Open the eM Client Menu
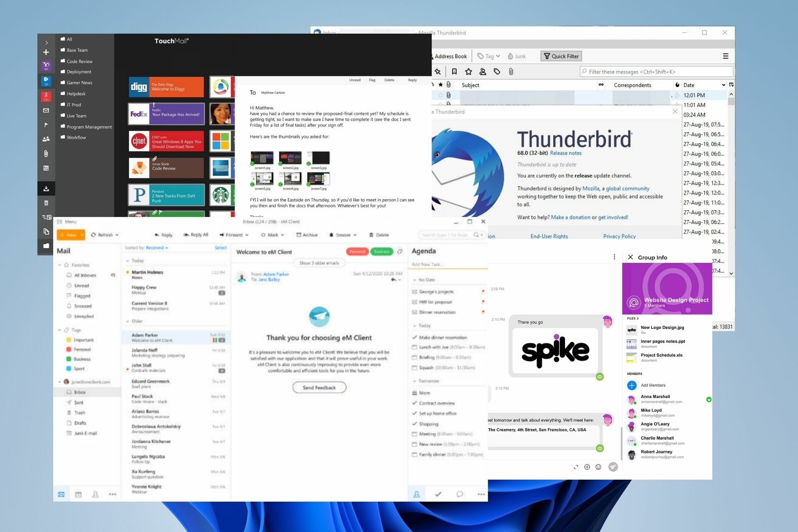This screenshot has height=532, width=798. (67, 222)
